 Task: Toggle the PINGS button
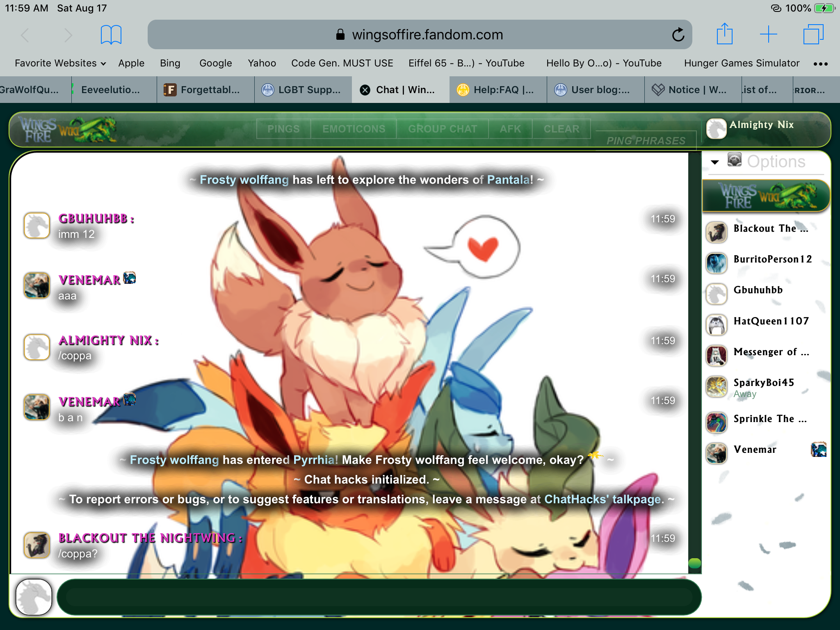pyautogui.click(x=283, y=129)
